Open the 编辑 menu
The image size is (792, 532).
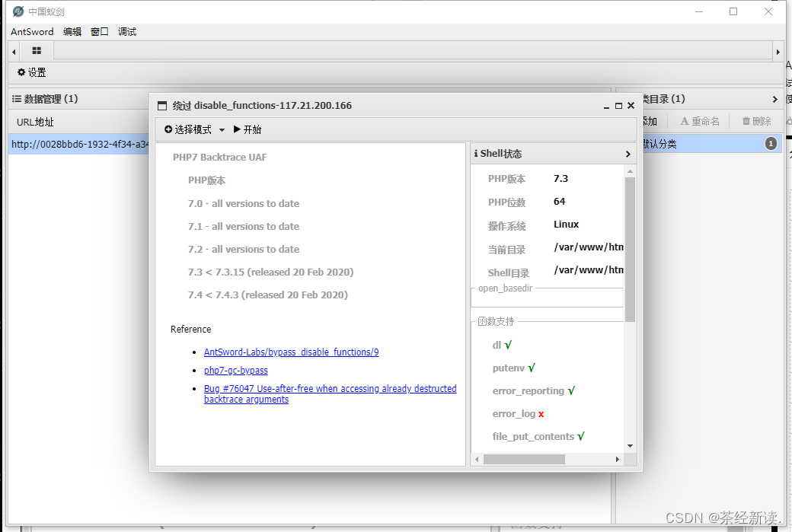pyautogui.click(x=72, y=31)
